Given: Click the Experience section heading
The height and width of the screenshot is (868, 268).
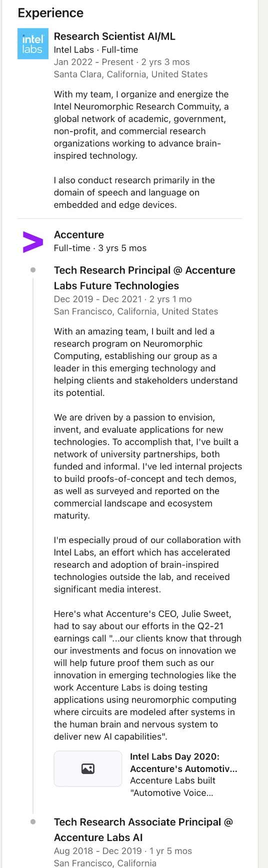Looking at the screenshot, I should click(x=50, y=12).
